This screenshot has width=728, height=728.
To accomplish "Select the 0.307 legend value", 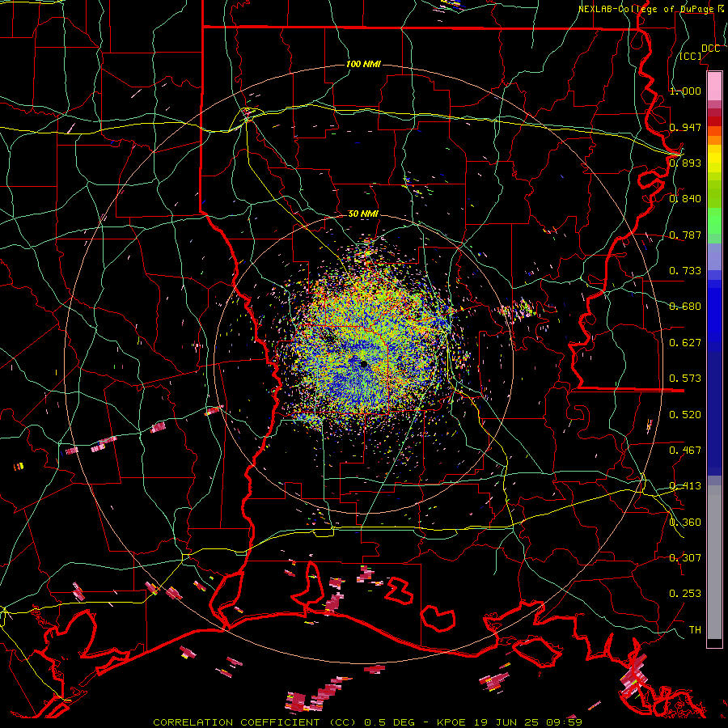I will click(x=685, y=558).
